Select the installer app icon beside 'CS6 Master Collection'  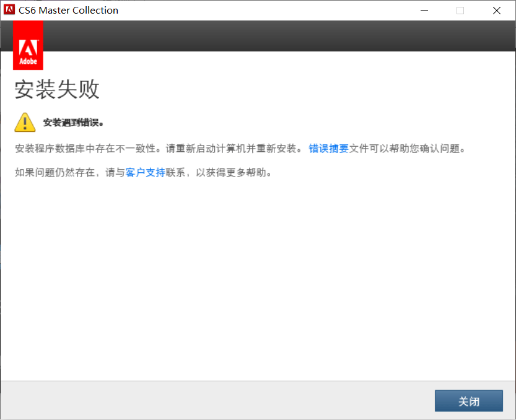point(8,10)
